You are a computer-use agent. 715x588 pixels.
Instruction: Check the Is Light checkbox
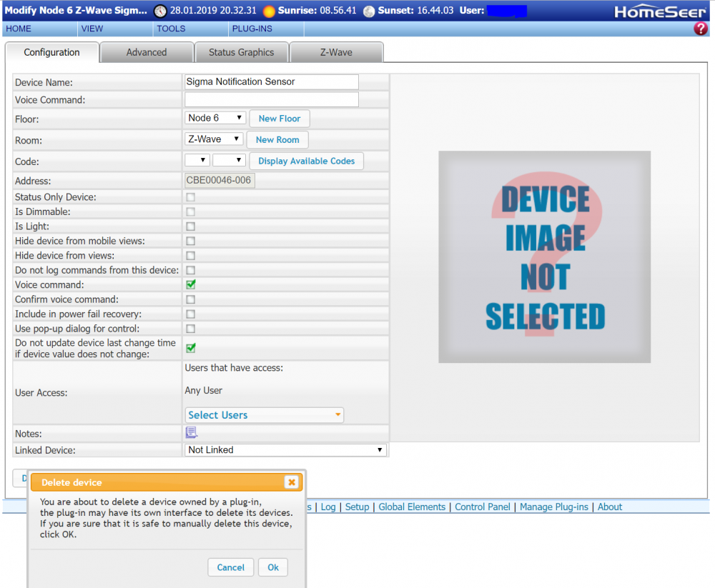click(x=191, y=226)
